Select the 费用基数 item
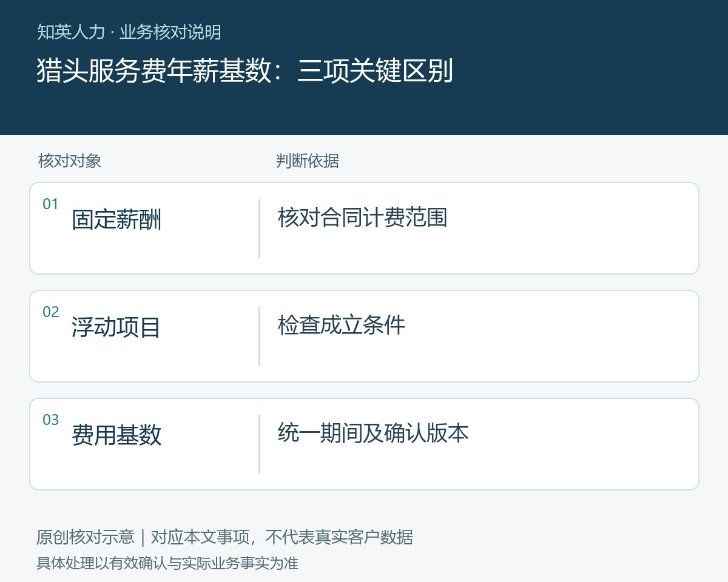Viewport: 728px width, 582px height. tap(116, 435)
